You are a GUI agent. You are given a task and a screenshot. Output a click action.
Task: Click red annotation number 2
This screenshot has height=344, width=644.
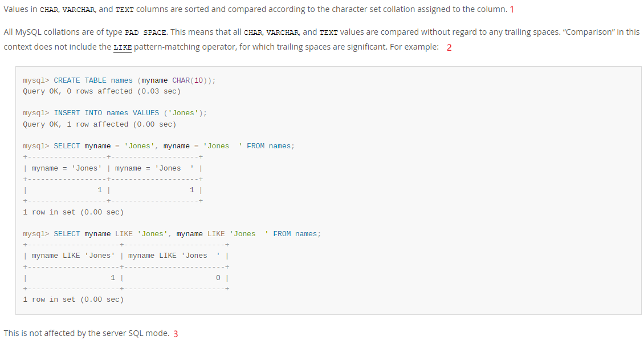(x=449, y=47)
